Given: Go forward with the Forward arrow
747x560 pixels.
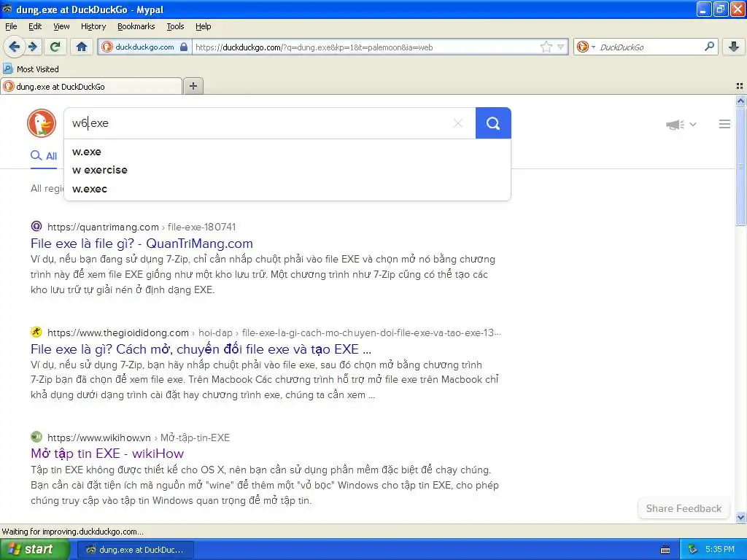Looking at the screenshot, I should tap(33, 47).
